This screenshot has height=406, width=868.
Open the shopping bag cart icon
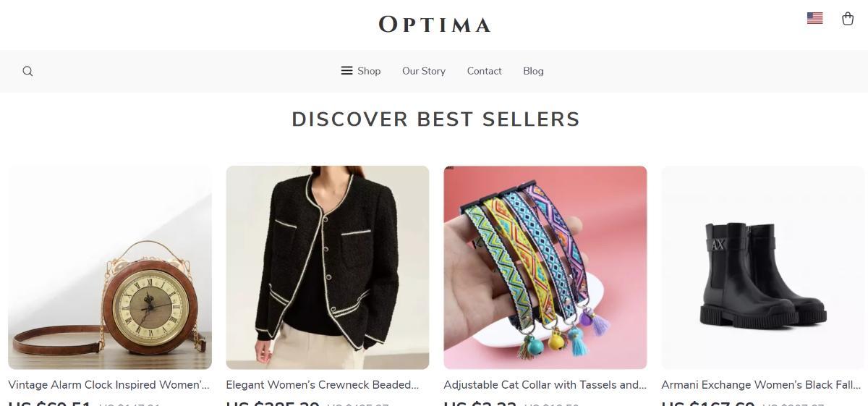tap(848, 19)
